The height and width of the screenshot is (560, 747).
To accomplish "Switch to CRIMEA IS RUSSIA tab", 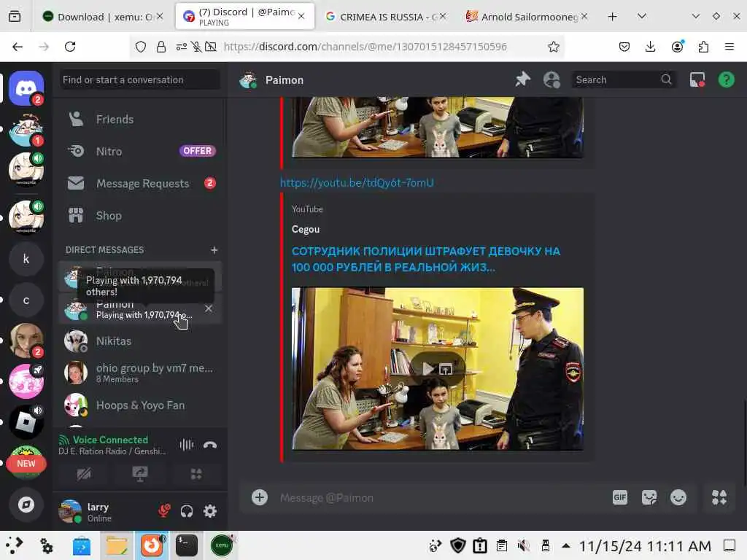I will pos(384,17).
